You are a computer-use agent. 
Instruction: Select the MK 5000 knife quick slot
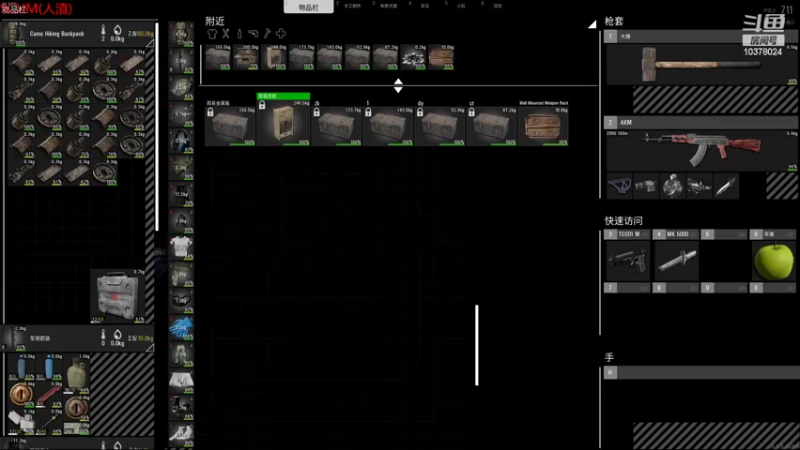tap(676, 260)
